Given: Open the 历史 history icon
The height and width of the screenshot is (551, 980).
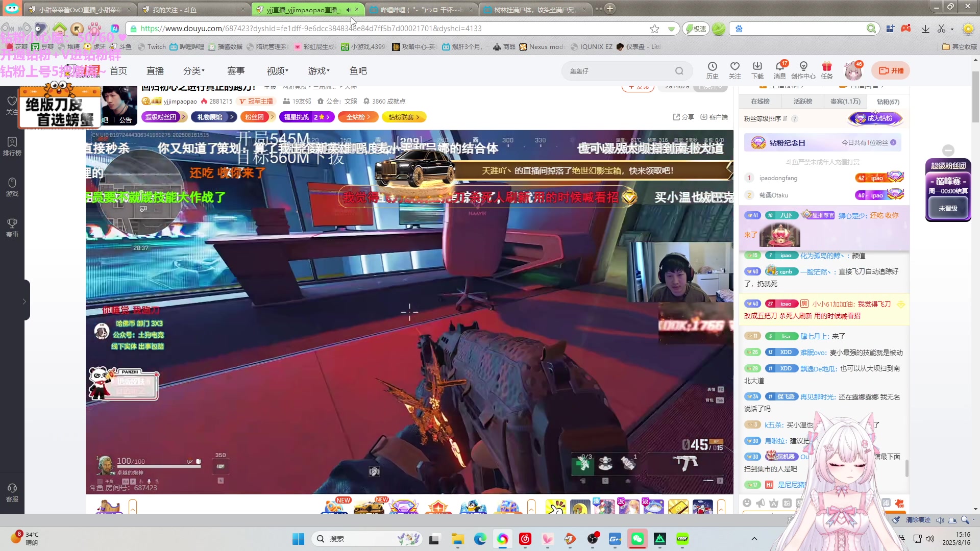Looking at the screenshot, I should point(712,70).
